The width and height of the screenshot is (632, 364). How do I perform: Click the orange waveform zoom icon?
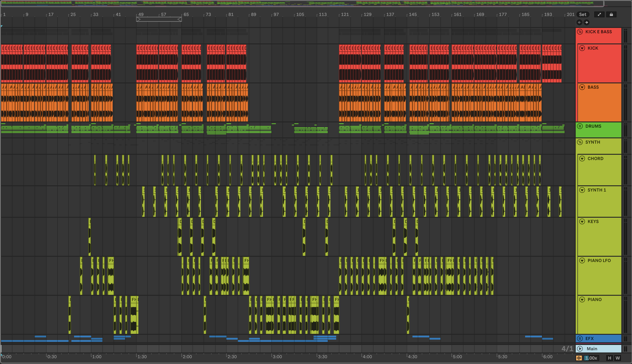tap(579, 358)
